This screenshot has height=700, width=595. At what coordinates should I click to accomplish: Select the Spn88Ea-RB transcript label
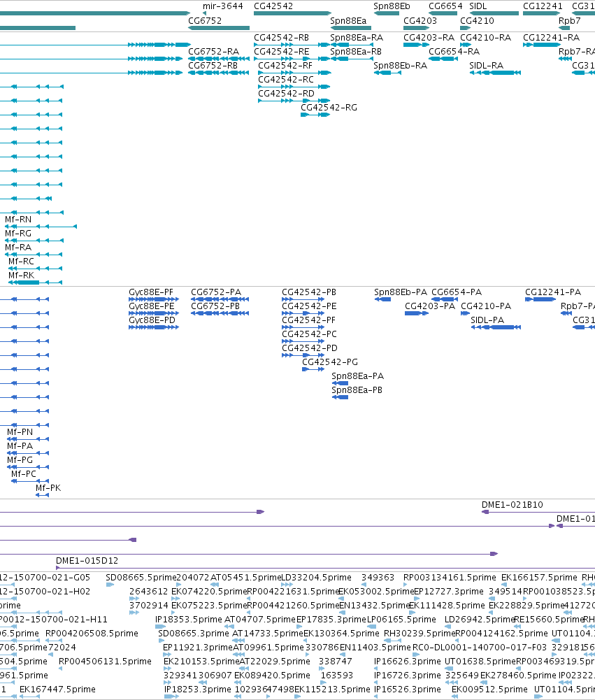(x=356, y=51)
